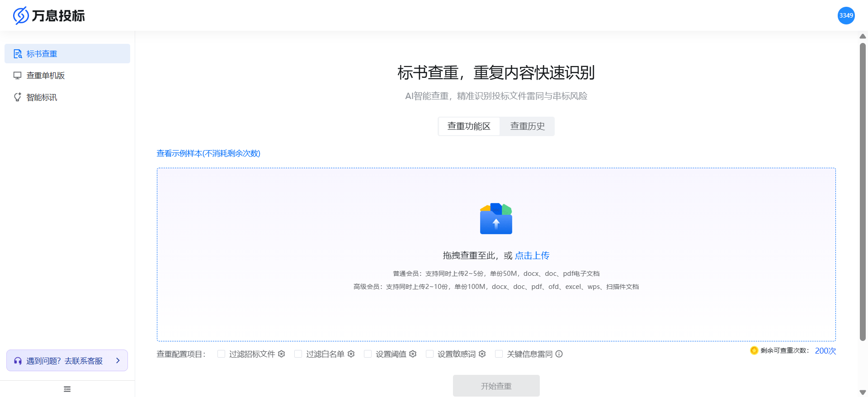868x397 pixels.
Task: Click the 高级会员 support description text
Action: [x=496, y=287]
